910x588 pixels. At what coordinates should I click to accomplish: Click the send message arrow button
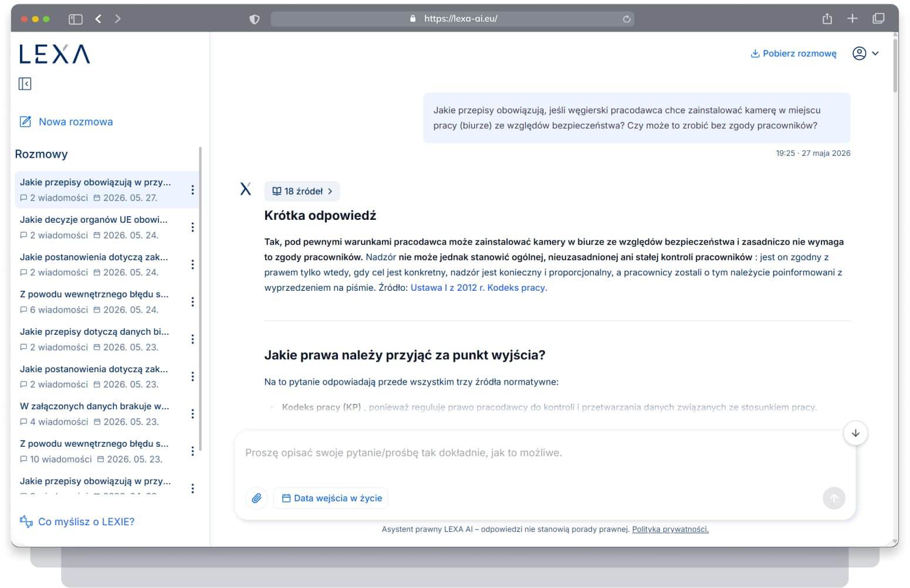click(834, 498)
